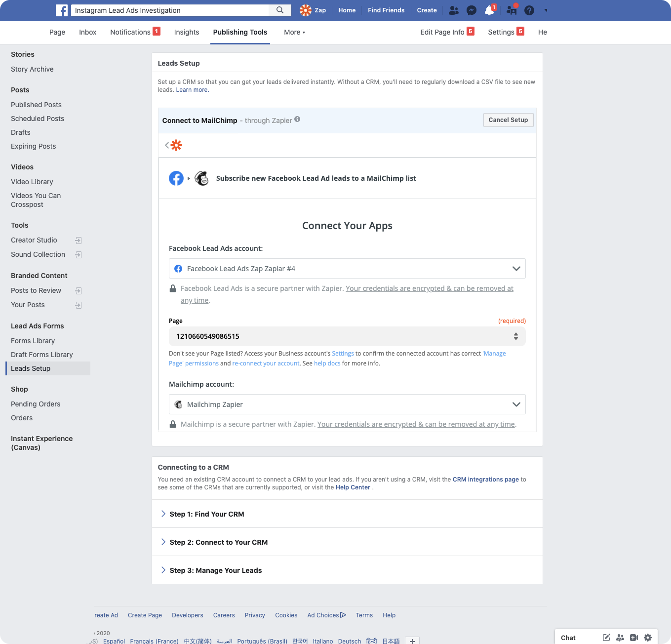
Task: Click the video room icon in Chat bar
Action: [634, 638]
